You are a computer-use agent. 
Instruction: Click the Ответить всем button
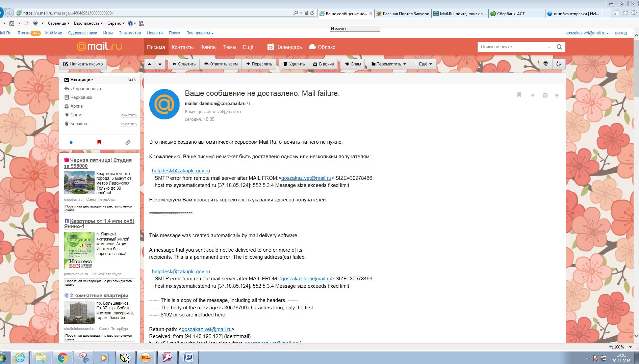(x=221, y=64)
